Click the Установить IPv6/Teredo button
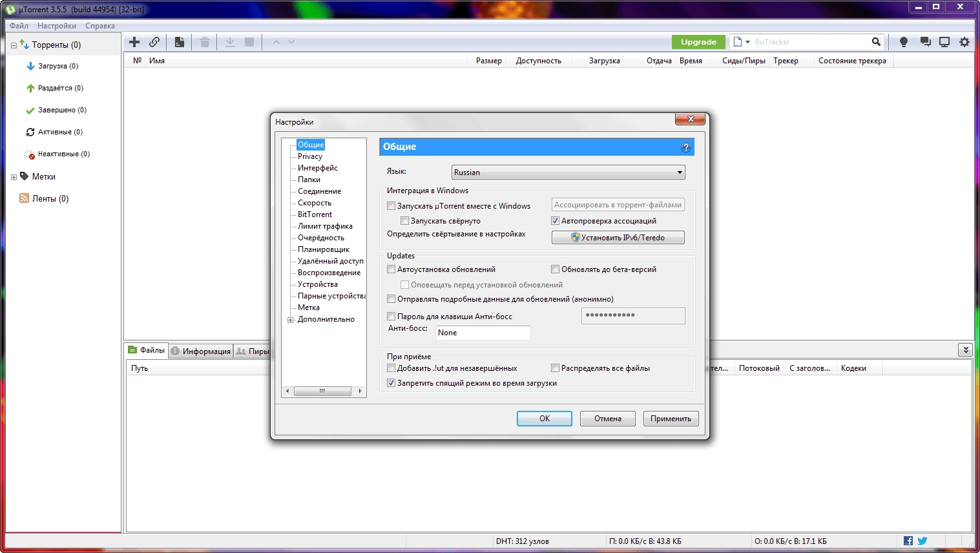This screenshot has width=980, height=553. tap(618, 238)
